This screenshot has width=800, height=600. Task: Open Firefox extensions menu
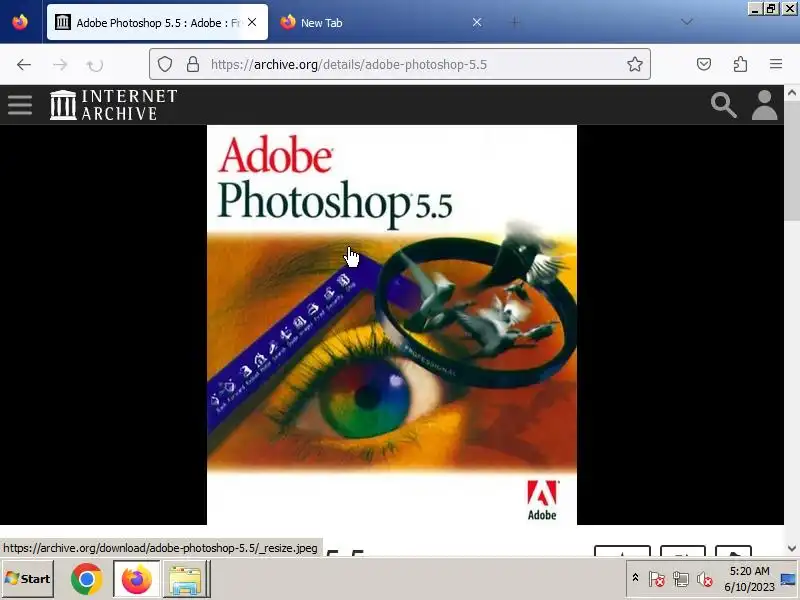[x=740, y=64]
